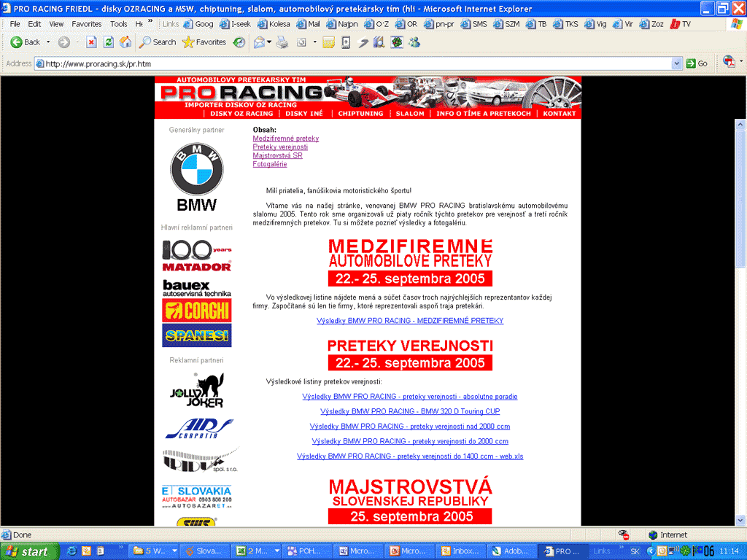Expand the Back button history dropdown
747x560 pixels.
tap(48, 42)
